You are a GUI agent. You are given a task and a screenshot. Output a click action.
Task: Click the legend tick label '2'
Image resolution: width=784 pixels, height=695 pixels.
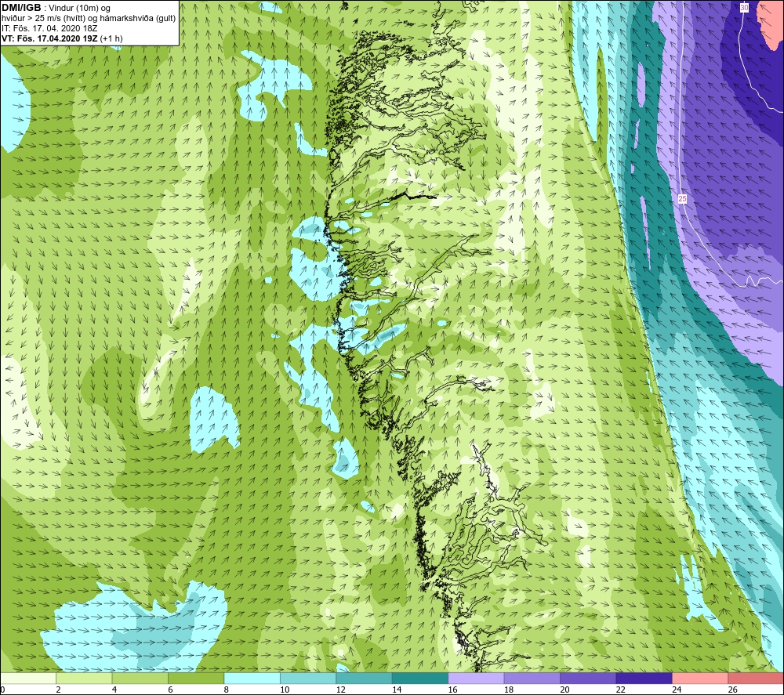pos(59,690)
